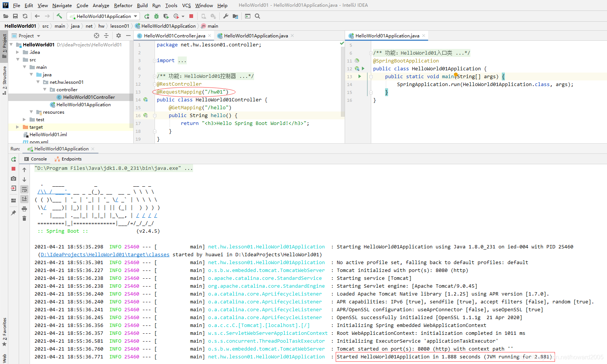Image resolution: width=607 pixels, height=364 pixels.
Task: Expand the test folder
Action: click(24, 119)
